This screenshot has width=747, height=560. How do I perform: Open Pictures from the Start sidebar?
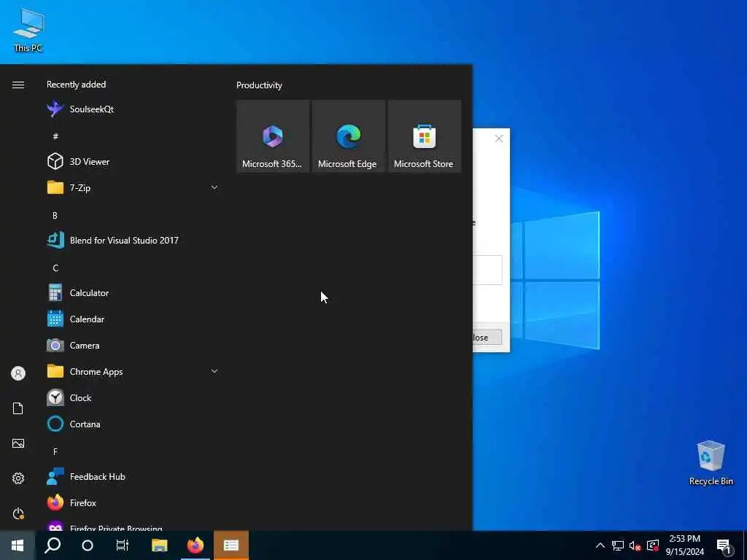coord(18,443)
